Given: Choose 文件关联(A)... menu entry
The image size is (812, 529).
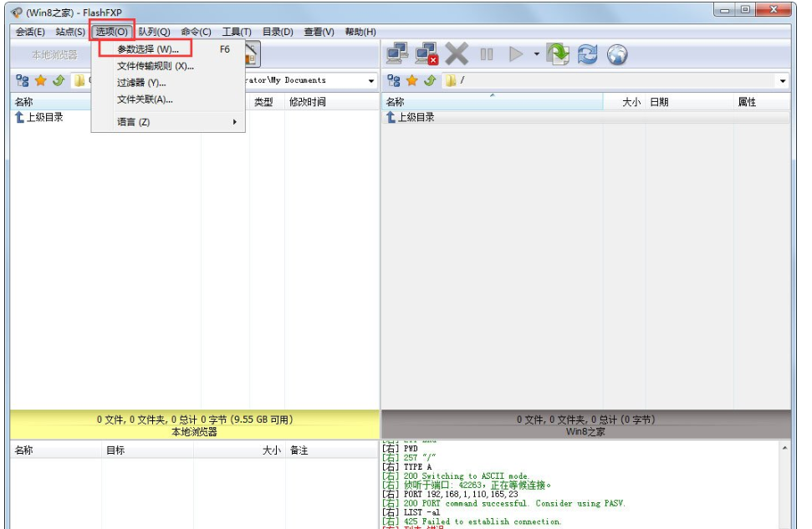Looking at the screenshot, I should [x=168, y=99].
